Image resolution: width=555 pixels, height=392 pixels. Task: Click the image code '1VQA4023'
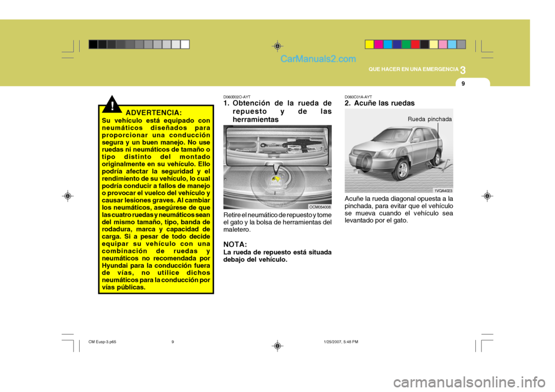pyautogui.click(x=443, y=191)
